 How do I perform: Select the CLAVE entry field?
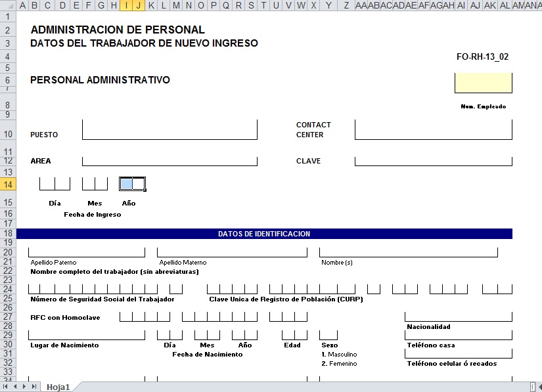[x=433, y=161]
